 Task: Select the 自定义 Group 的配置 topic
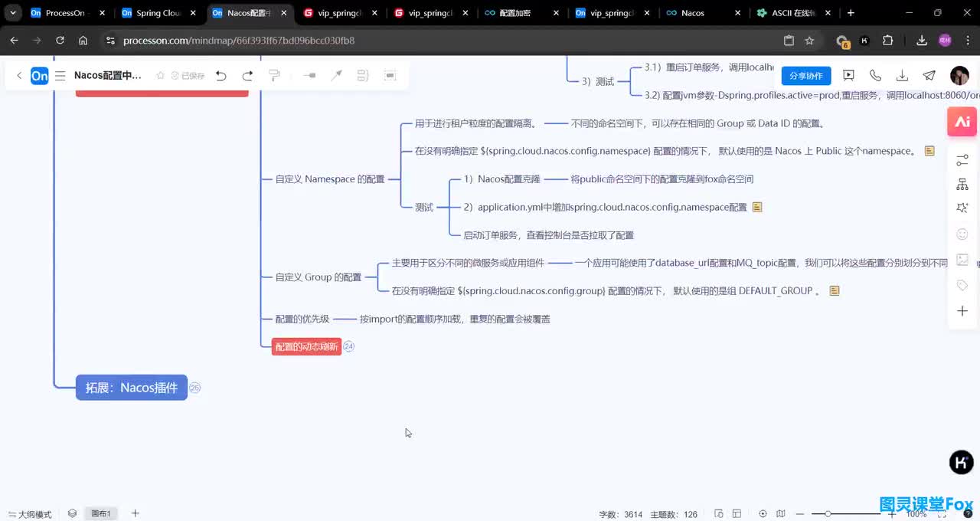(318, 277)
